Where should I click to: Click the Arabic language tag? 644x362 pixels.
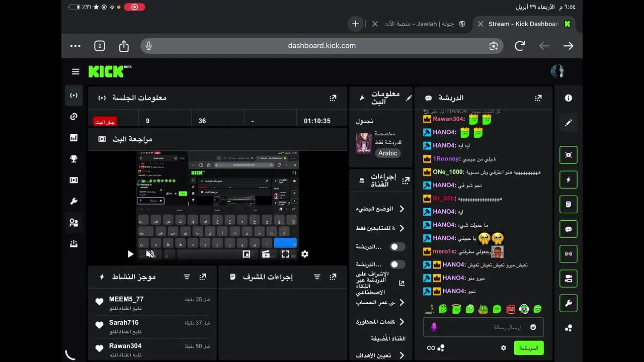point(388,153)
